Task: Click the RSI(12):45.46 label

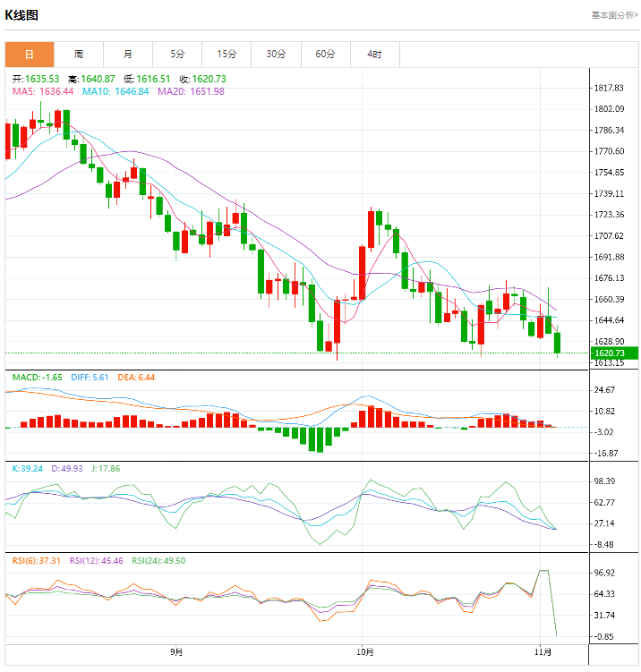Action: [x=97, y=561]
